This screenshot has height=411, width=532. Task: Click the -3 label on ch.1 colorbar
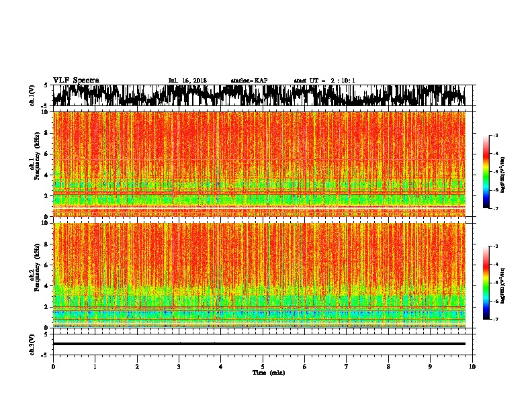pos(495,135)
